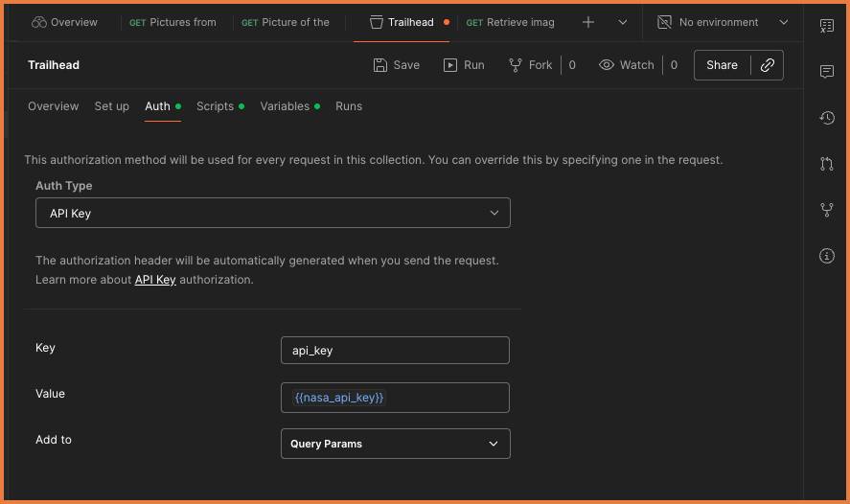The width and height of the screenshot is (850, 504).
Task: Open the comments sidebar icon
Action: 827,72
